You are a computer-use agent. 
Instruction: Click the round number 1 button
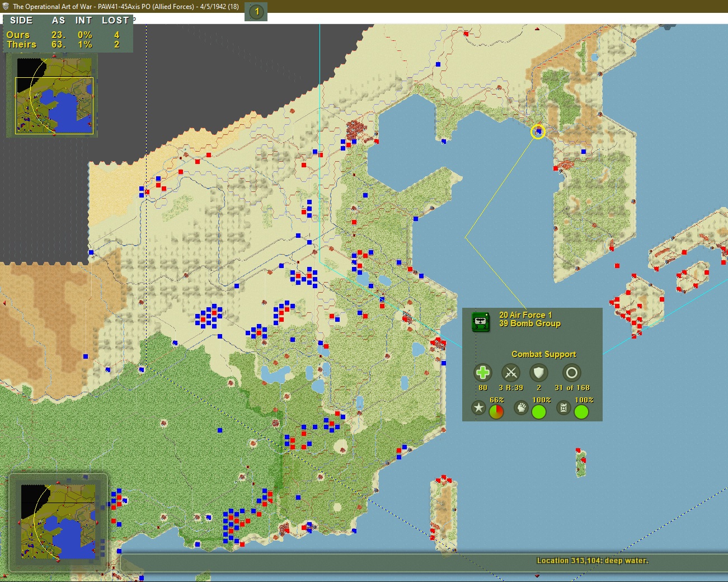click(257, 11)
